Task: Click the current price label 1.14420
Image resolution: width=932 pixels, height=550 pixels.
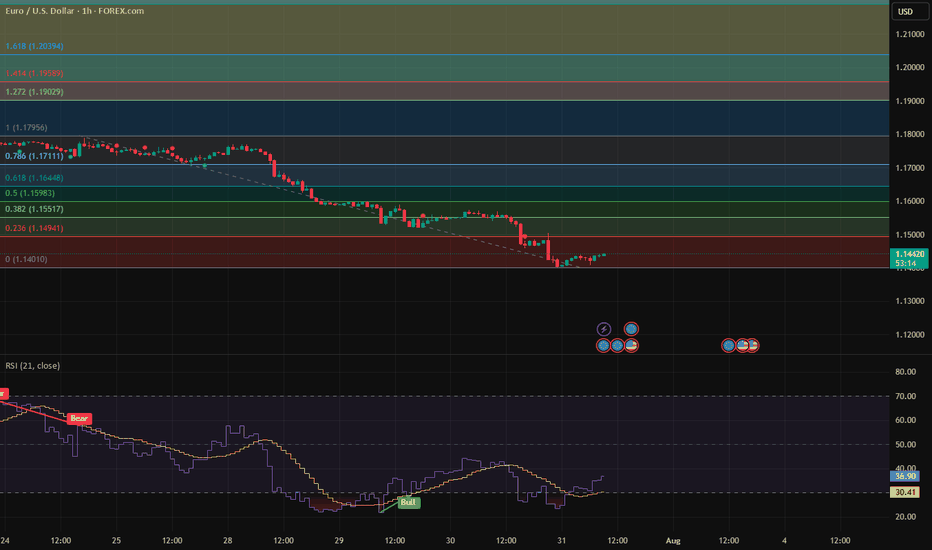Action: tap(910, 254)
